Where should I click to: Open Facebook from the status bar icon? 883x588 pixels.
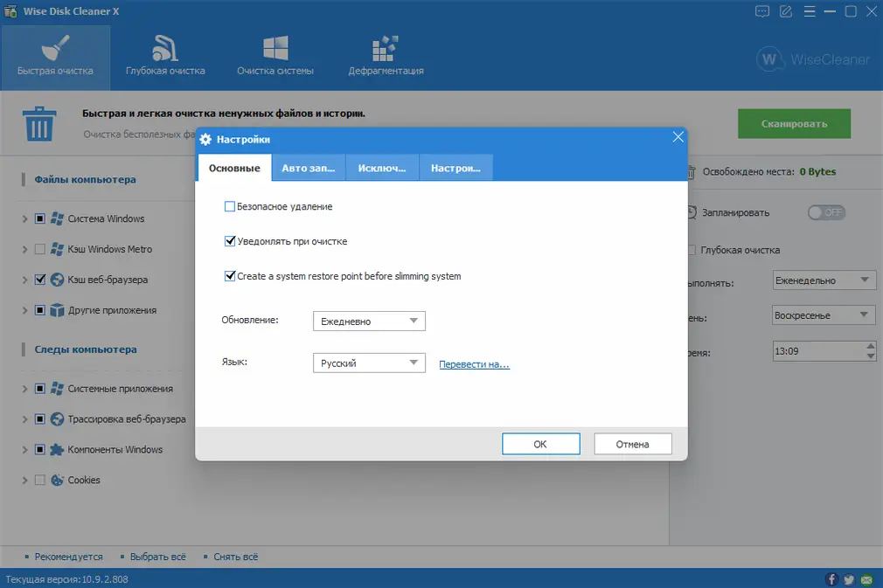tap(831, 578)
